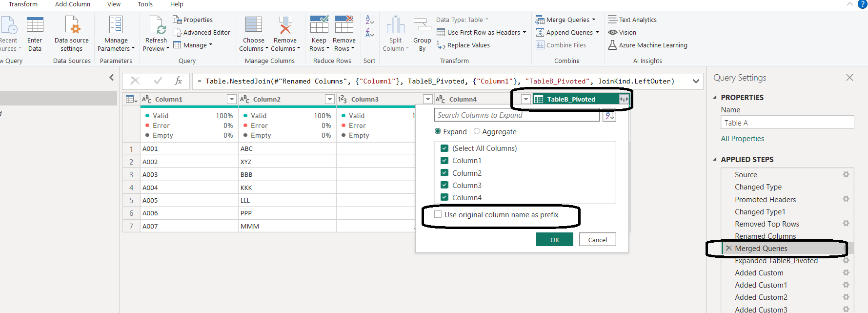This screenshot has width=868, height=313.
Task: Click the Remove Columns icon
Action: 285,24
